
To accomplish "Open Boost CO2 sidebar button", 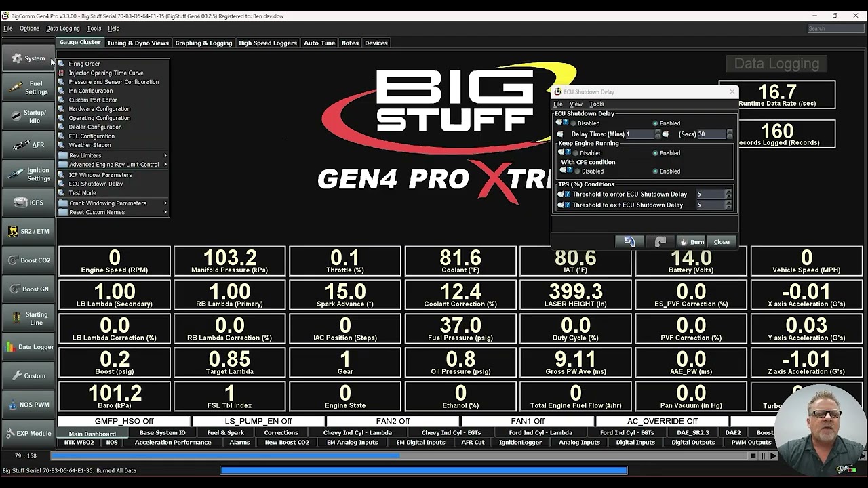I will pos(28,260).
